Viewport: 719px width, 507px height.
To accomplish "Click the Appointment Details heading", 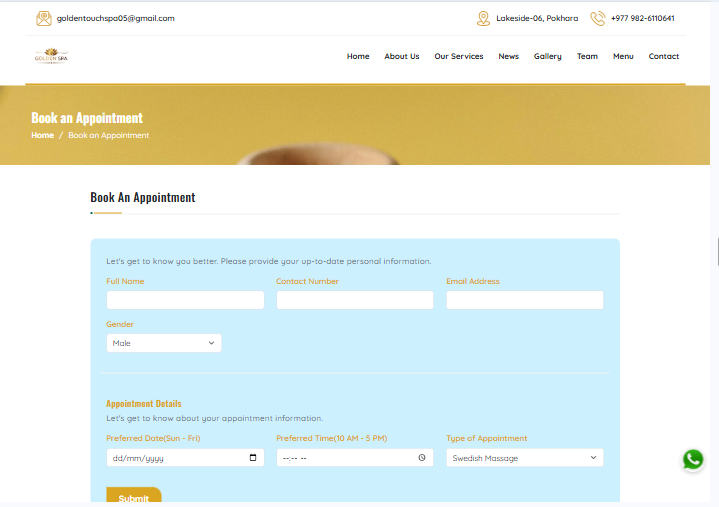I will tap(144, 403).
